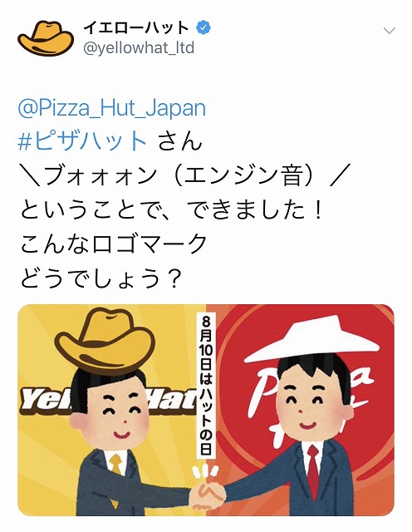Click the blue verified badge
The image size is (412, 532).
click(x=204, y=27)
